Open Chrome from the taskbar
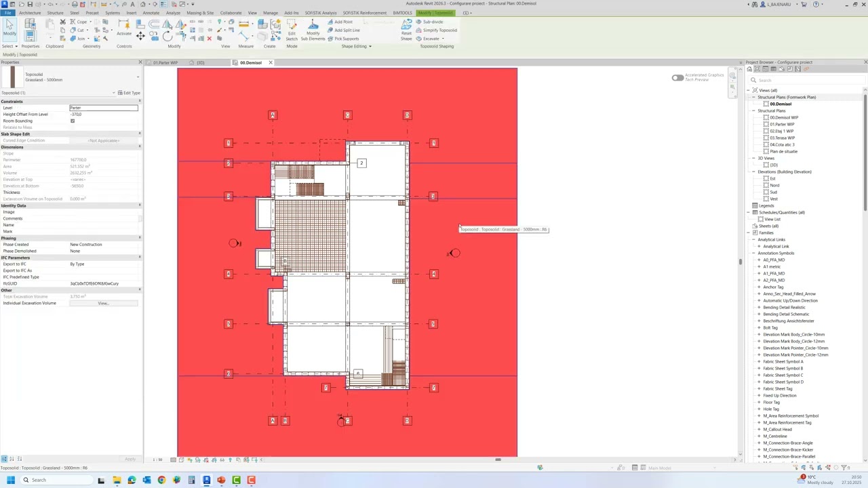868x488 pixels. tap(161, 480)
